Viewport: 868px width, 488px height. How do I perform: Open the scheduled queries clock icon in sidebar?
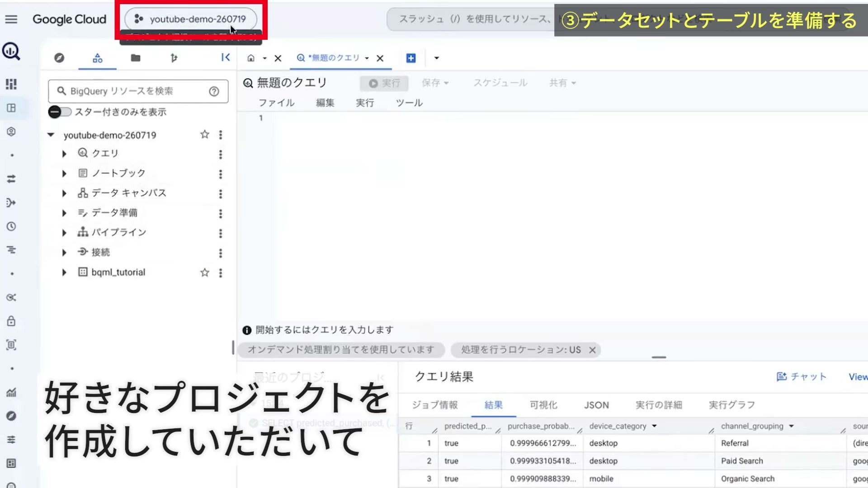11,226
